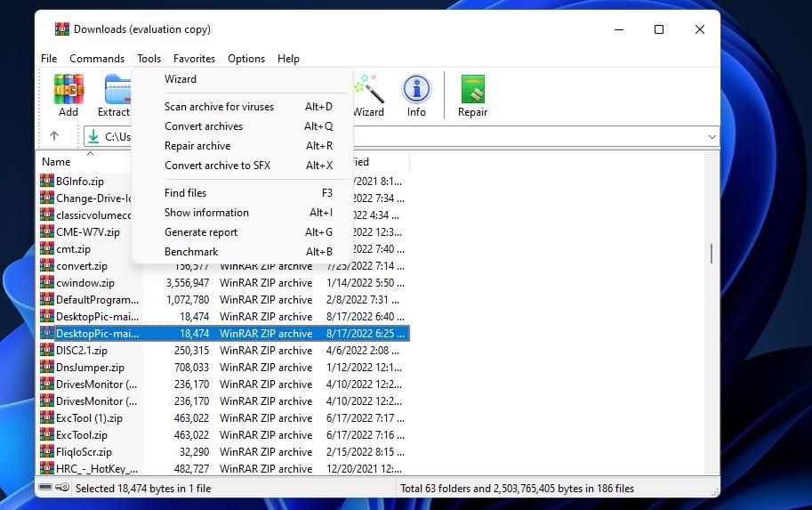Click the key icon in status bar
Screen dimensions: 812x510
(x=62, y=487)
